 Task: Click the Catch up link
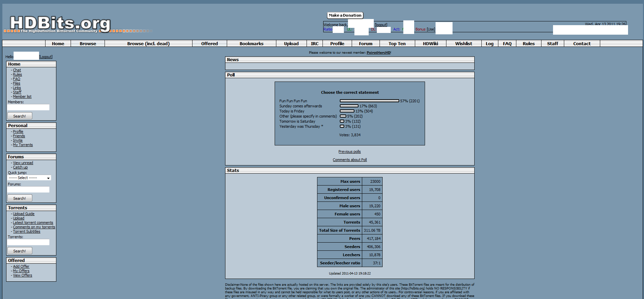coord(20,167)
